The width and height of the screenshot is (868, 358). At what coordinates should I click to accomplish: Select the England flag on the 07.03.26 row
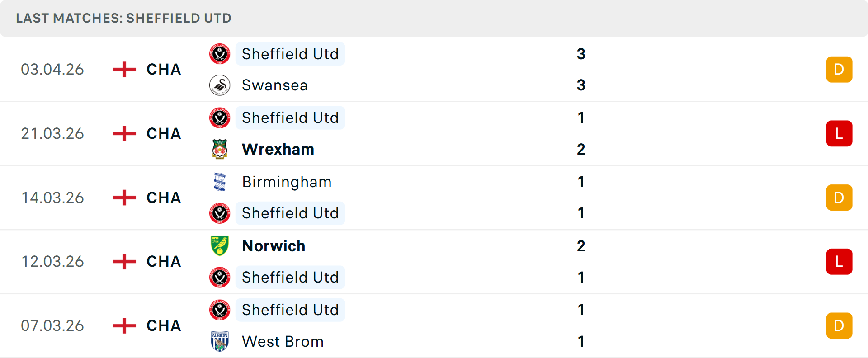click(123, 325)
